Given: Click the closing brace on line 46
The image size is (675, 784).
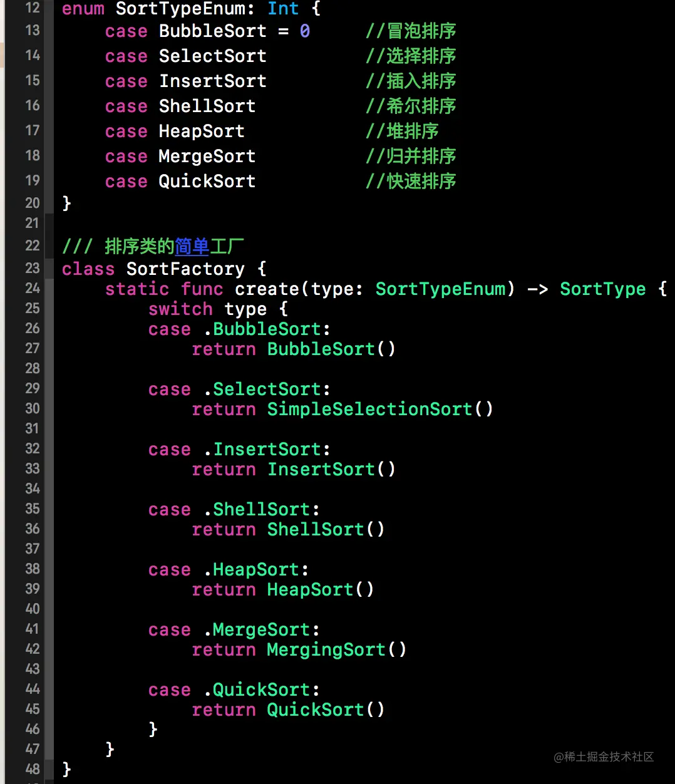Looking at the screenshot, I should click(153, 729).
